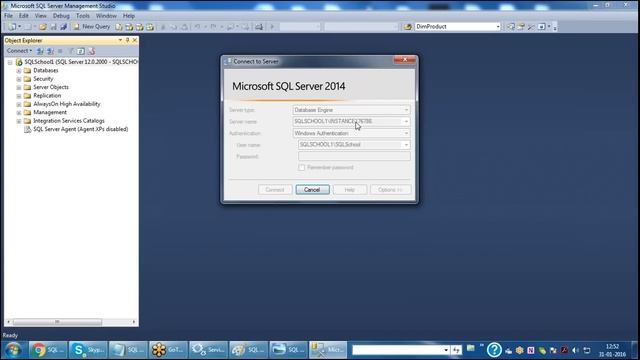640x360 pixels.
Task: Open the File menu
Action: [x=8, y=16]
